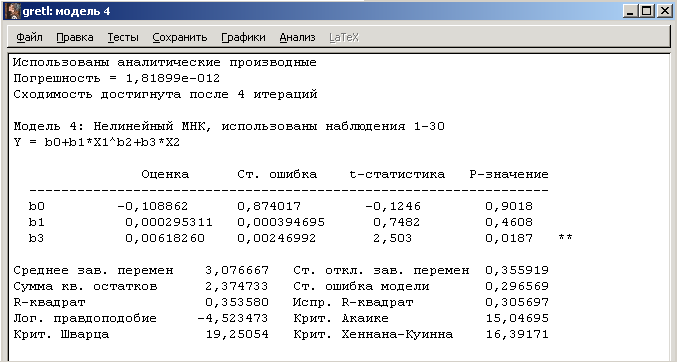Click the line 'Использованы аналитические производные'

(165, 63)
